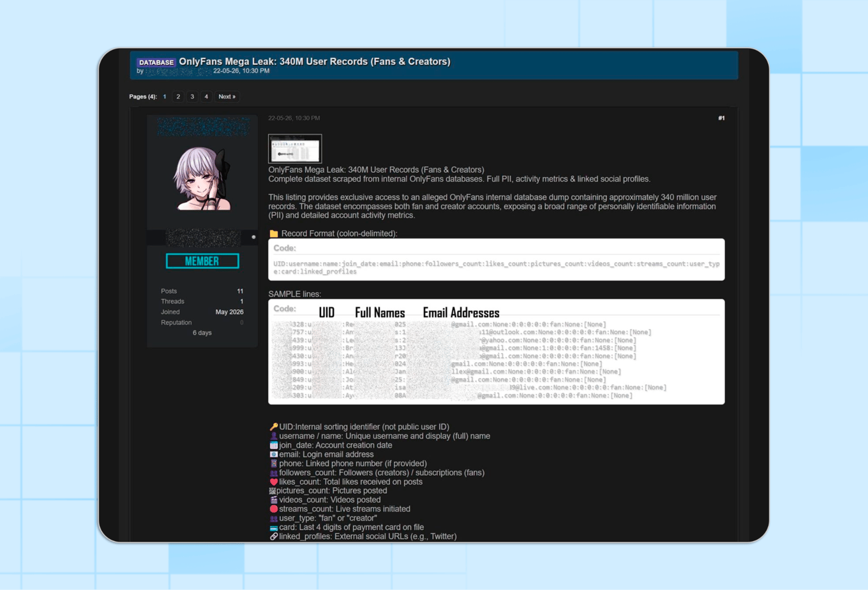Click the 'UID' column heading in sample
Viewport: 868px width, 590px height.
(327, 313)
